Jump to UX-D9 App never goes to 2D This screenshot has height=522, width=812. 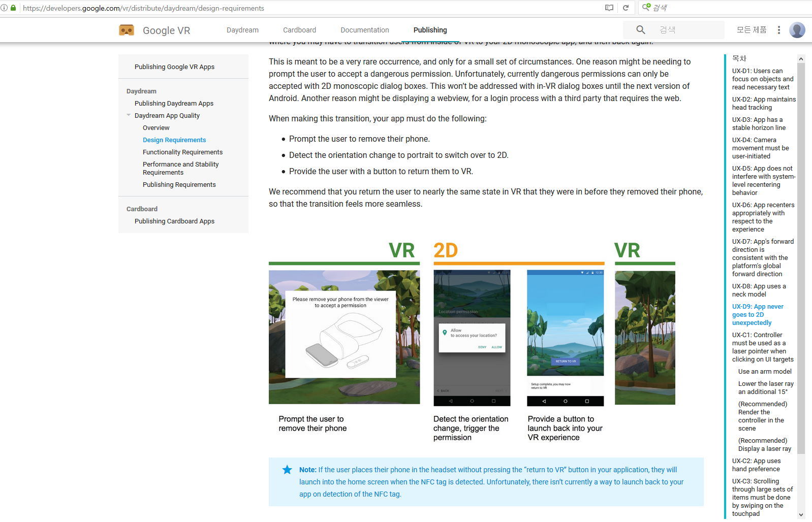coord(758,315)
